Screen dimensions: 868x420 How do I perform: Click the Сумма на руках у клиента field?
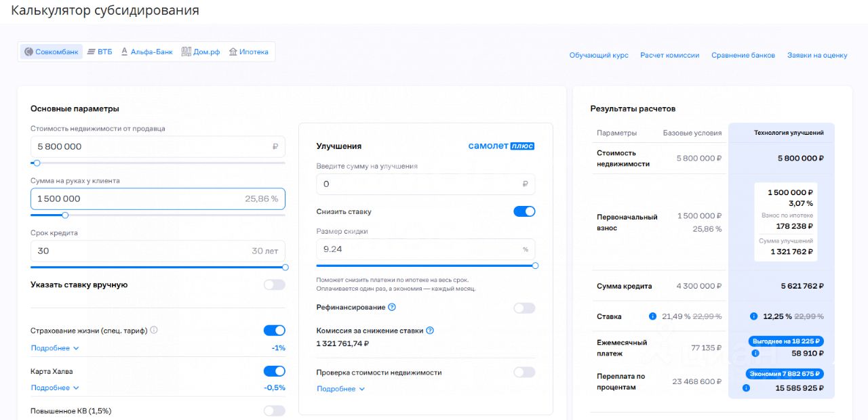pos(158,198)
